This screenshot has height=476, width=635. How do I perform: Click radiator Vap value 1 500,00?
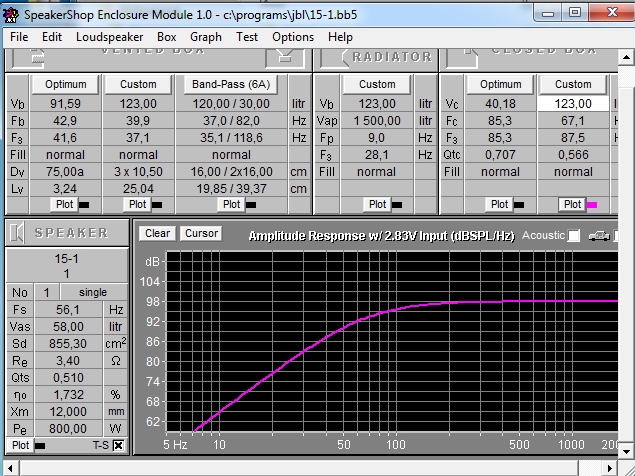click(x=377, y=121)
